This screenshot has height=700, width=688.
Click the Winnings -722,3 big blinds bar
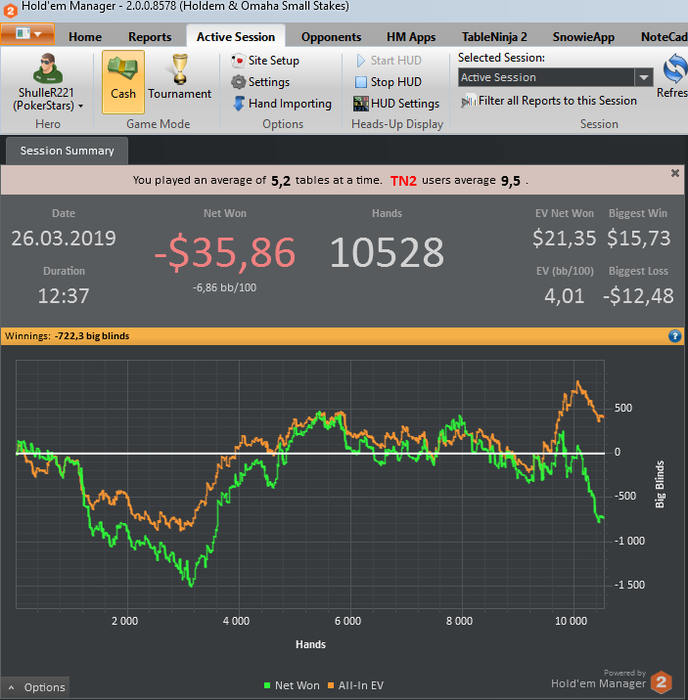point(342,336)
